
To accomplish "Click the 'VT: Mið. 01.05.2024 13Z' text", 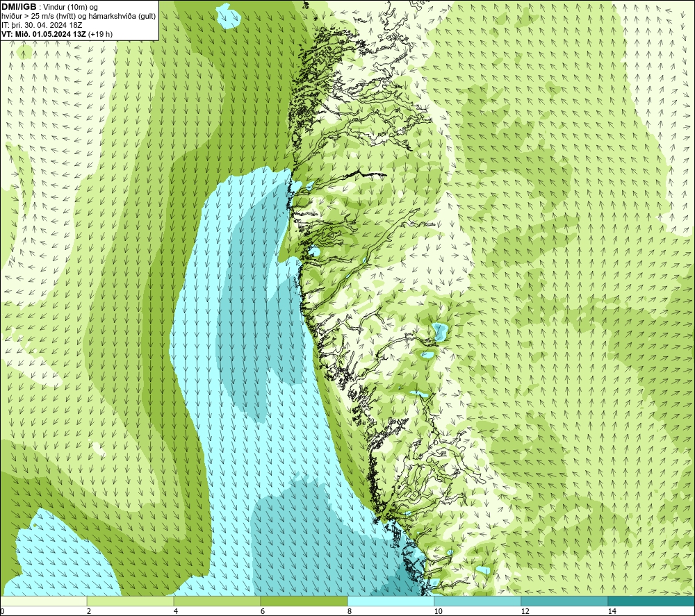I will point(43,34).
